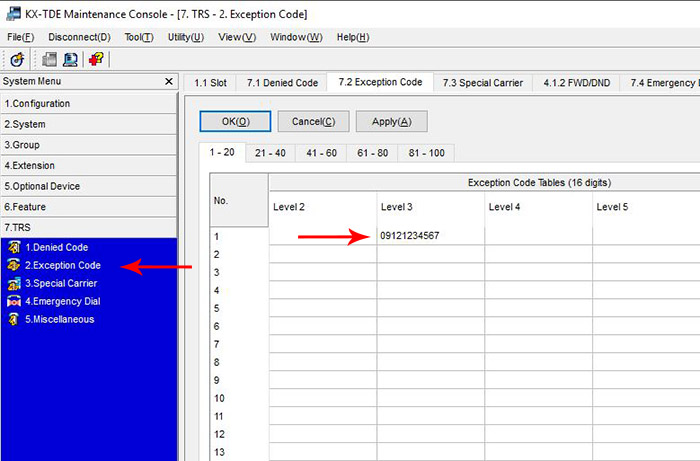Click the Level 4 cell in row 1
The width and height of the screenshot is (700, 461).
(539, 236)
